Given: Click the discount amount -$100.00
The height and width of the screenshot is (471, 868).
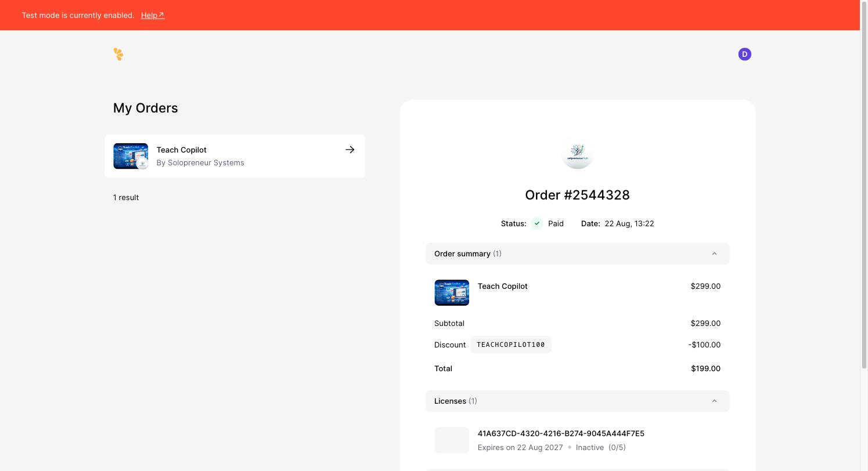Looking at the screenshot, I should (x=704, y=345).
